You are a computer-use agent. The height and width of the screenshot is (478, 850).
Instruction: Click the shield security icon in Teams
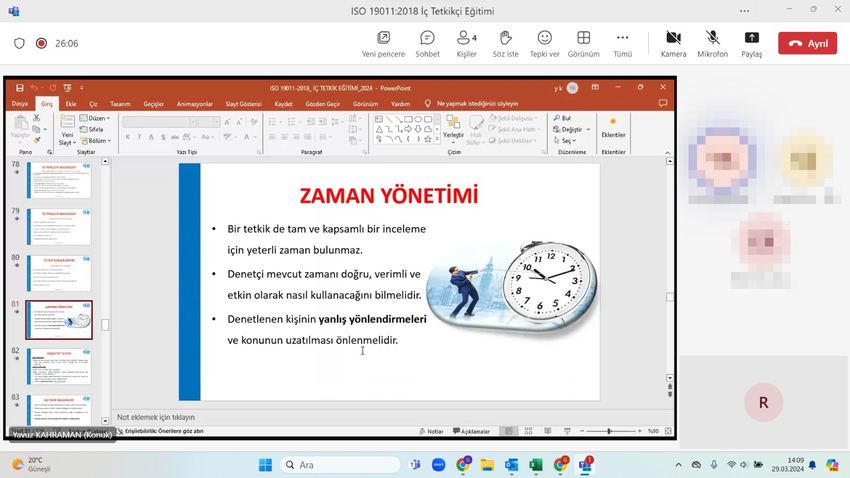tap(19, 43)
